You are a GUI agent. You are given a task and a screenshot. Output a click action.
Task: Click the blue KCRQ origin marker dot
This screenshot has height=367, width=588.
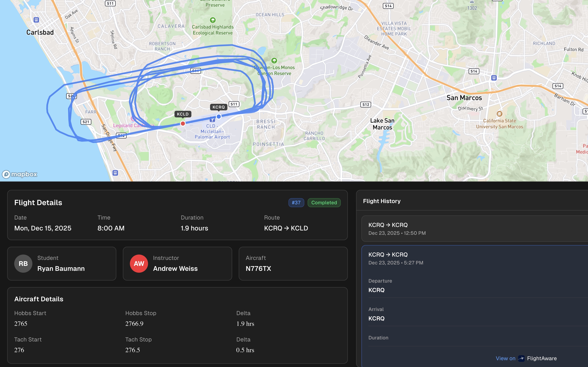pos(219,117)
